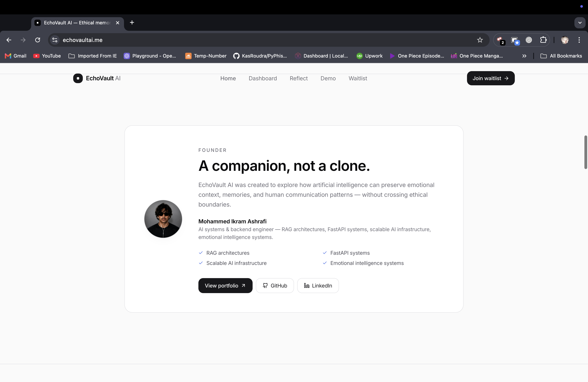Open the Chrome profile avatar
The width and height of the screenshot is (588, 382).
(x=565, y=40)
